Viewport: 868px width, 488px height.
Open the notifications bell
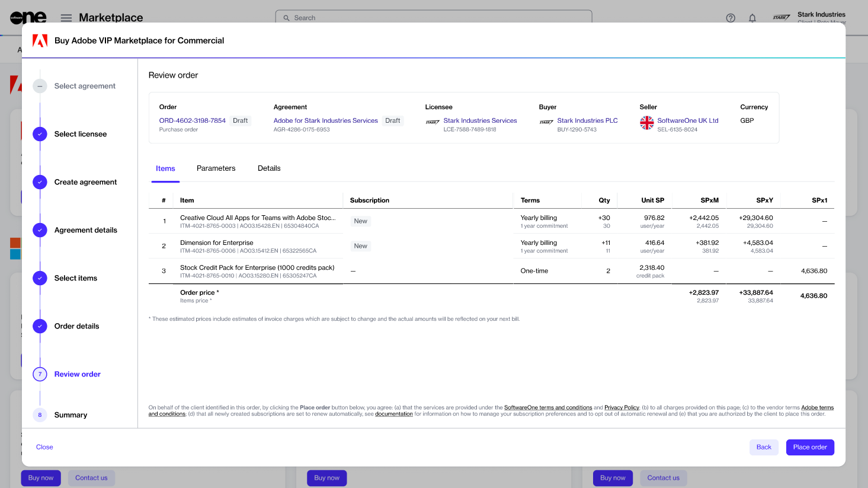click(752, 18)
